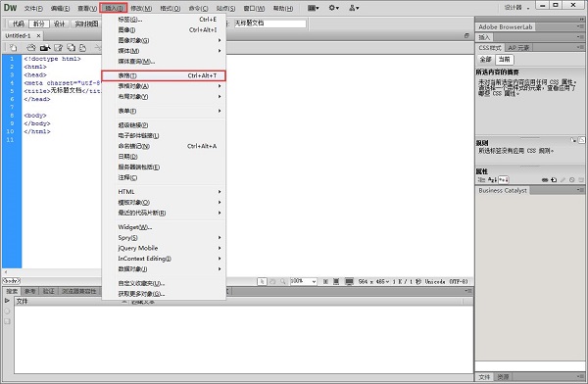Expand 图像对象(G) submenu

point(164,40)
